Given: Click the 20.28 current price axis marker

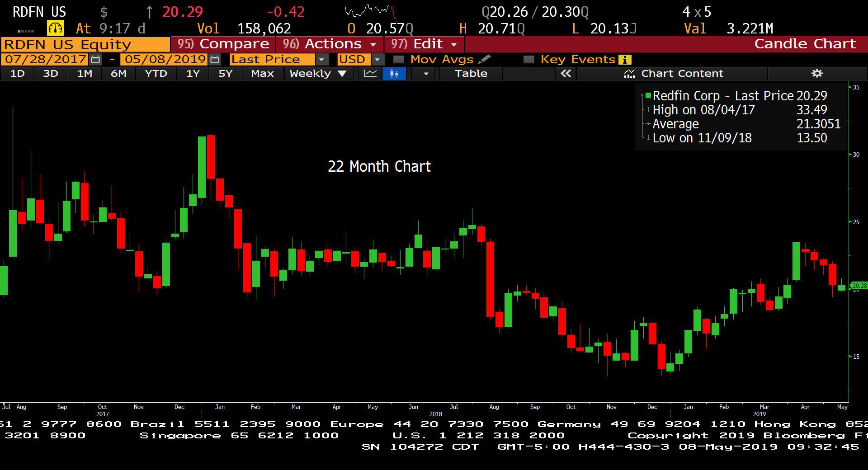Looking at the screenshot, I should (859, 286).
